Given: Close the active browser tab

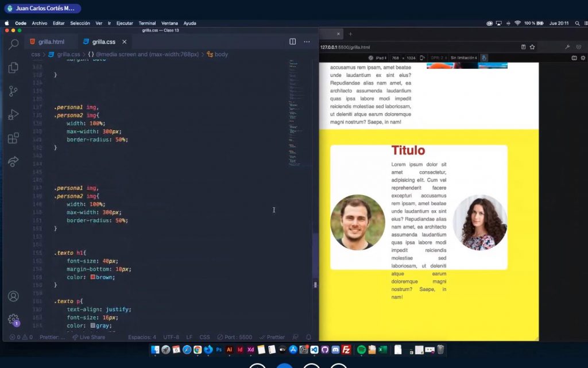Looking at the screenshot, I should pos(338,34).
